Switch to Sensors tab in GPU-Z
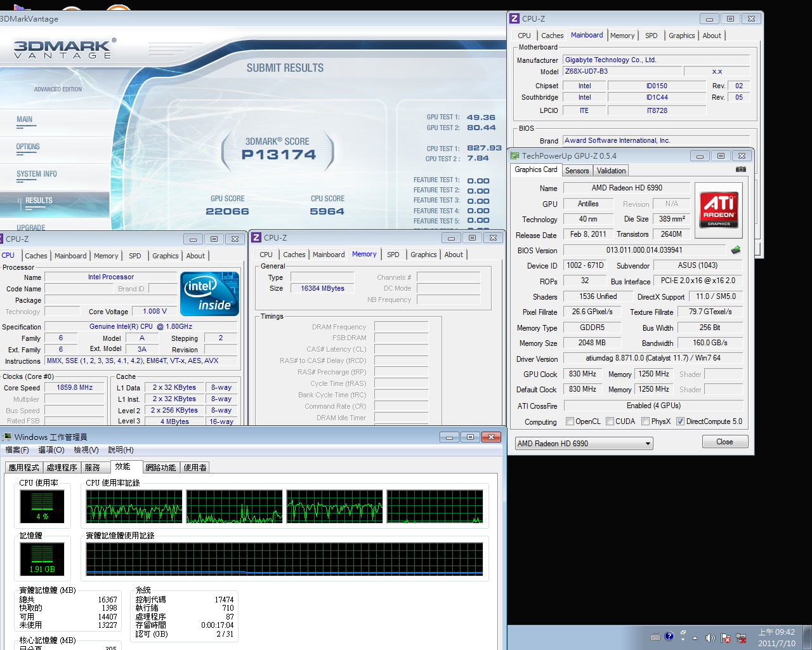Screen dimensions: 812x650 pyautogui.click(x=577, y=170)
